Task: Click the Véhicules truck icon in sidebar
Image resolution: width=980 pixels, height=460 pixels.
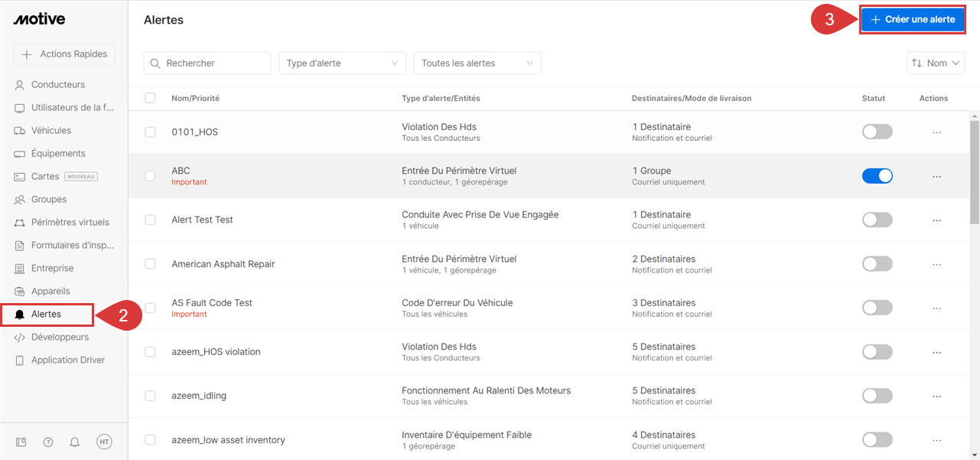Action: [20, 131]
